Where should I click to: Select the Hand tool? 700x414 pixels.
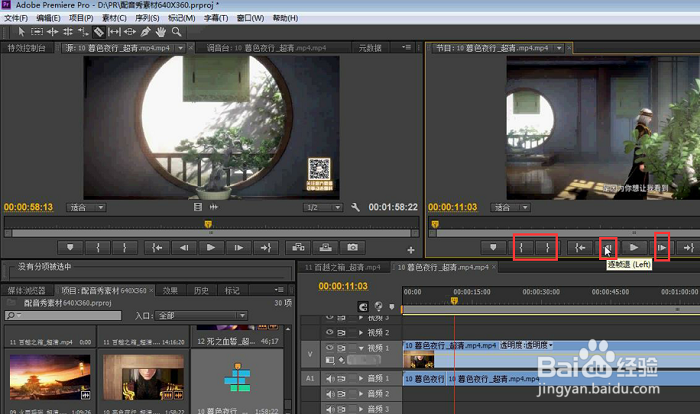[x=161, y=32]
